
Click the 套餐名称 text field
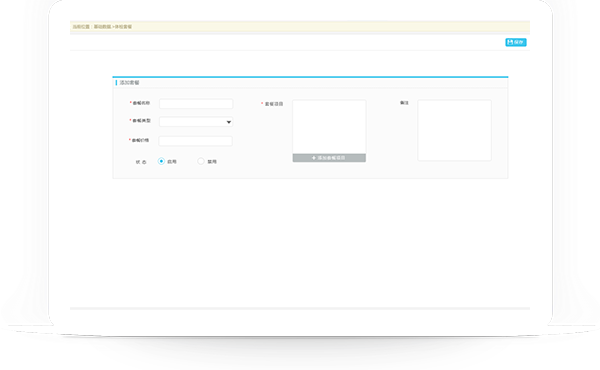click(196, 104)
